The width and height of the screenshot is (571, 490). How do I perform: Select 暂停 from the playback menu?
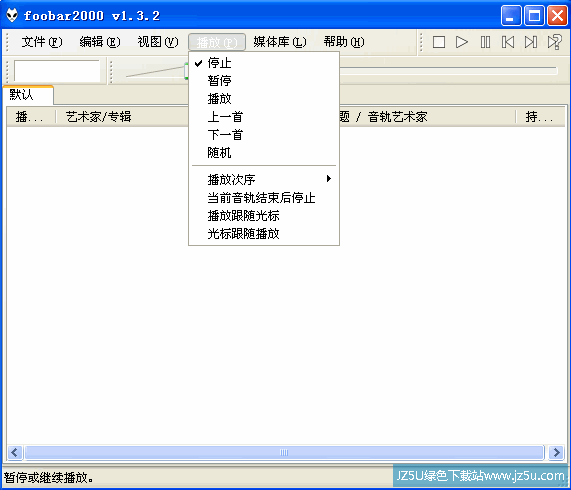pos(264,80)
